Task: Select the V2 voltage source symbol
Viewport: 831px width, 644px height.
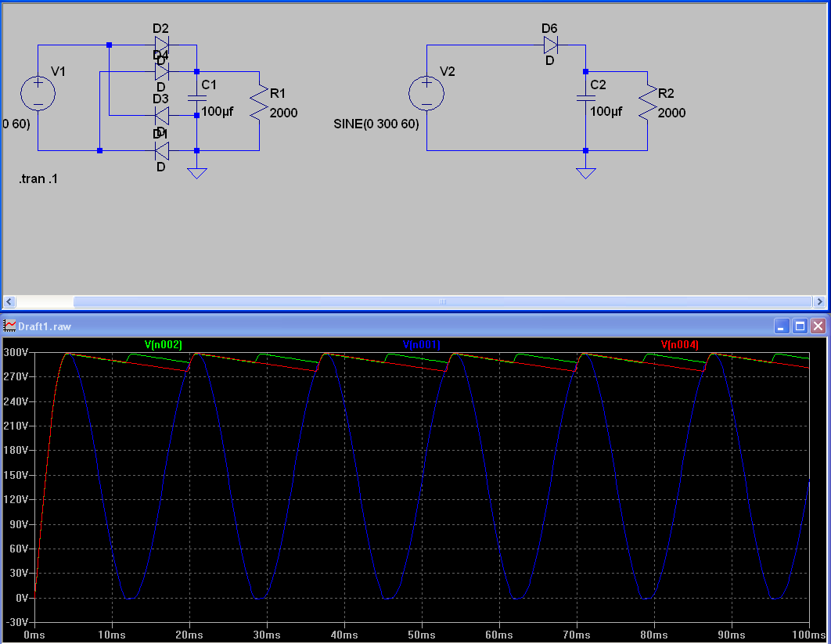Action: pos(426,94)
